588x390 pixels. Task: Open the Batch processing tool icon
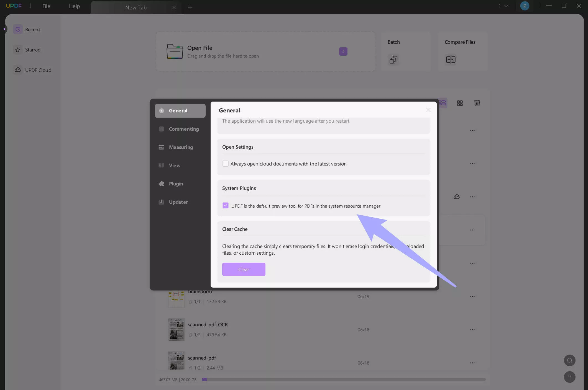393,60
